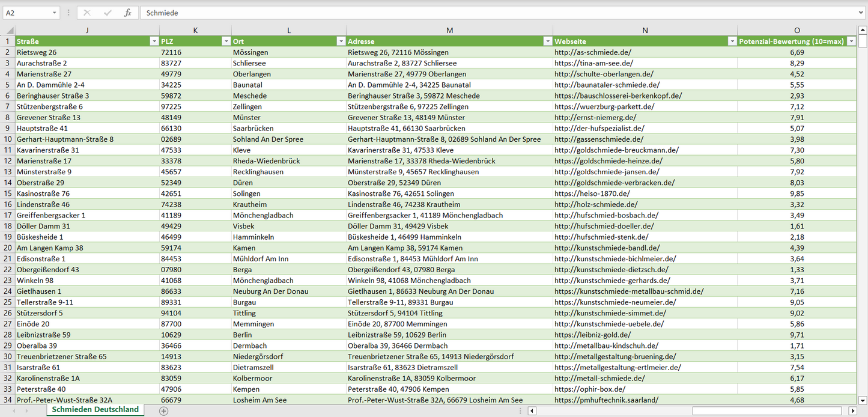Select column M header
Image resolution: width=868 pixels, height=417 pixels.
449,30
